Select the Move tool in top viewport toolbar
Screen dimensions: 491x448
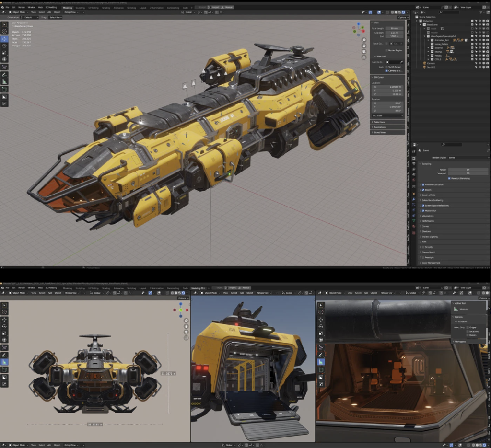4,39
